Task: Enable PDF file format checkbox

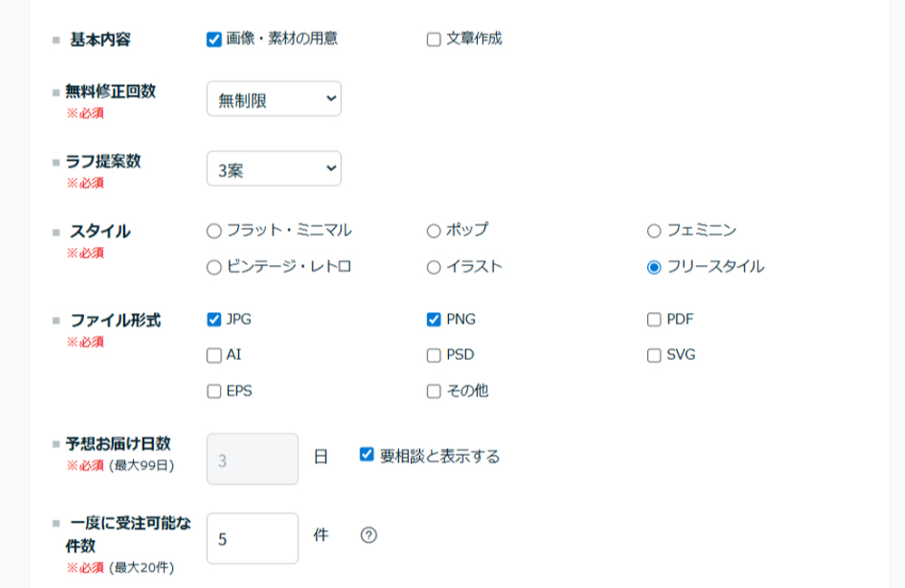Action: (x=654, y=319)
